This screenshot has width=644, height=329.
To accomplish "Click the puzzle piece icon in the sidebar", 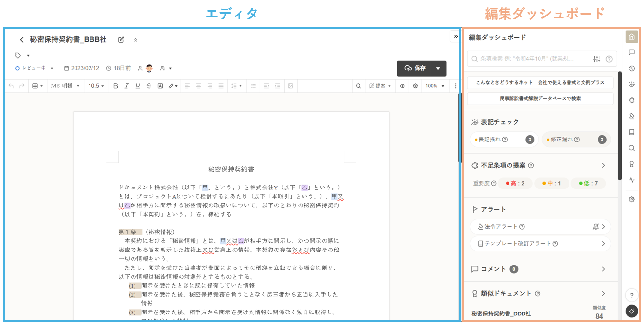I will pos(631,100).
